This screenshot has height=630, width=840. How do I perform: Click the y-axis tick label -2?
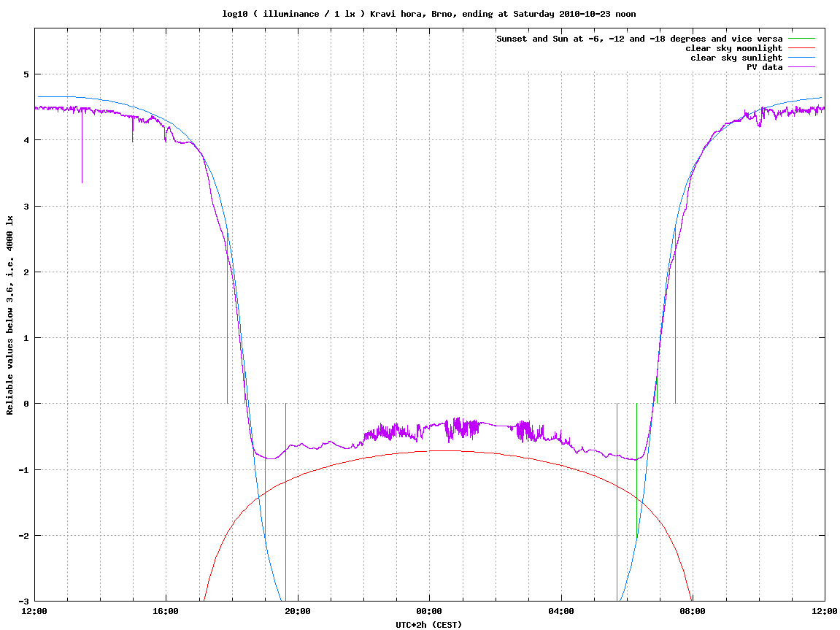point(23,536)
